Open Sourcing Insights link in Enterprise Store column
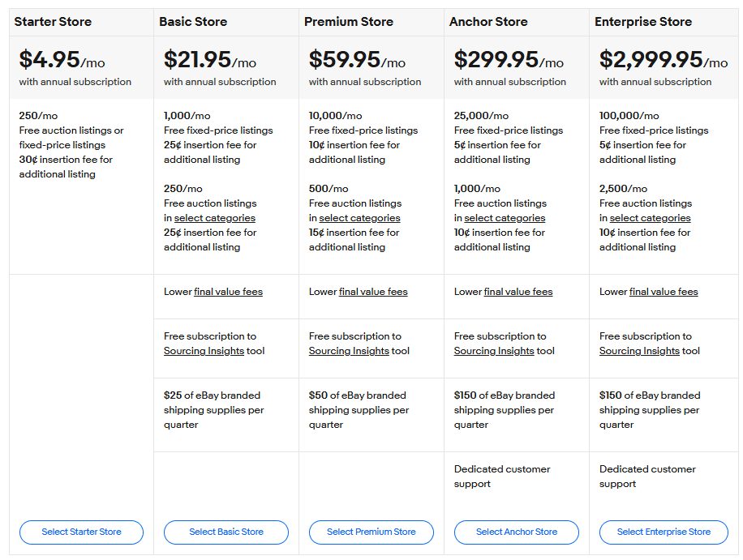 [639, 351]
